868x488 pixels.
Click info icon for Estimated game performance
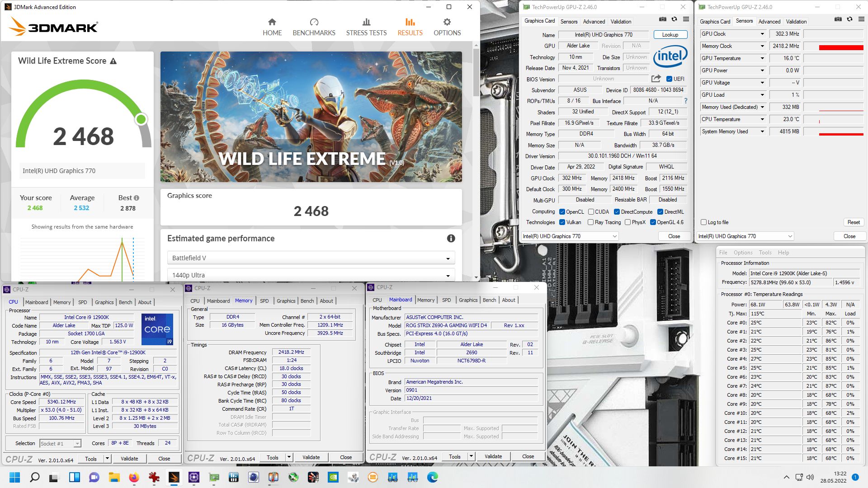[x=451, y=239]
